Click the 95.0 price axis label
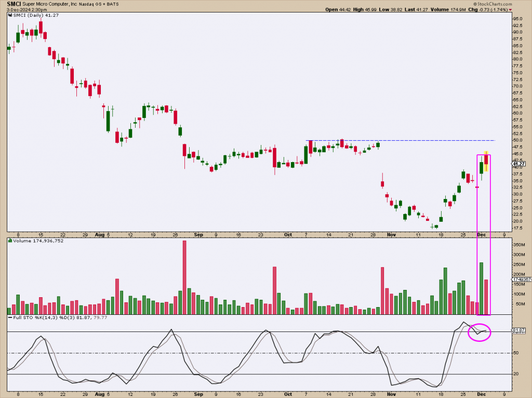The height and width of the screenshot is (398, 532). 518,19
